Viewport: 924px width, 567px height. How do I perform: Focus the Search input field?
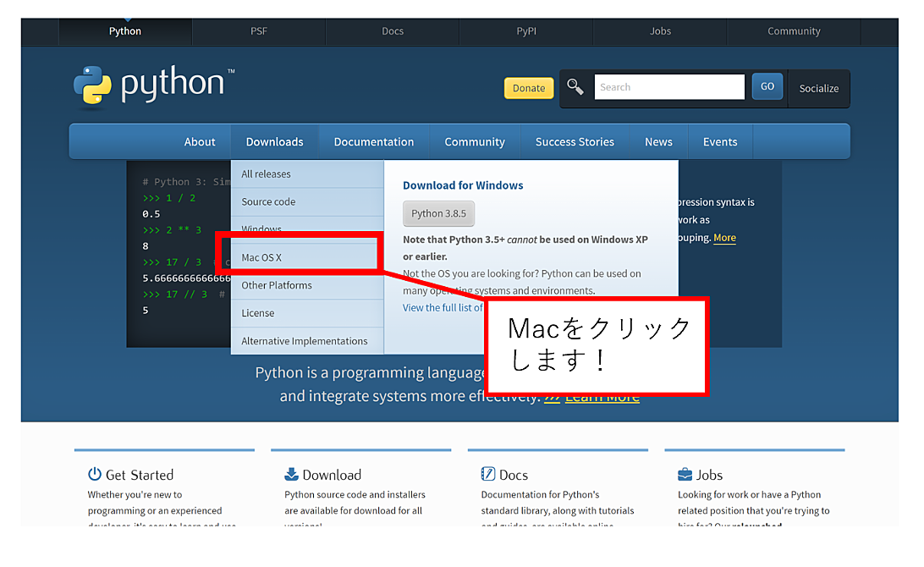coord(669,87)
